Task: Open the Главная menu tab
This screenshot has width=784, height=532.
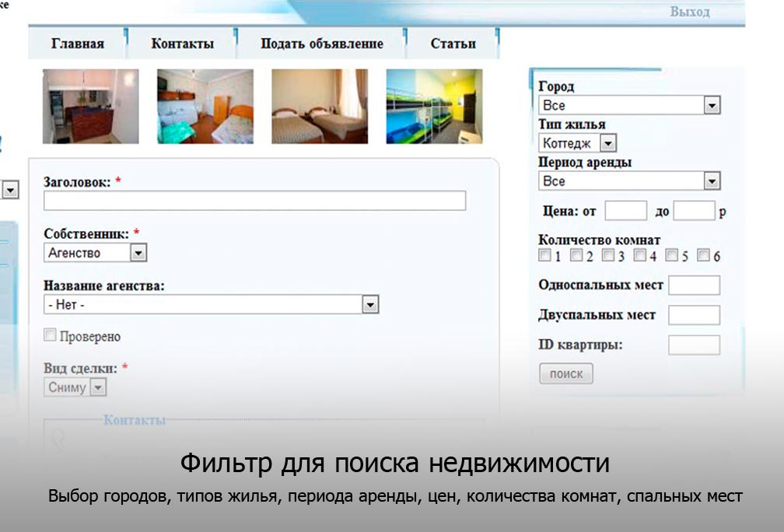Action: (77, 44)
